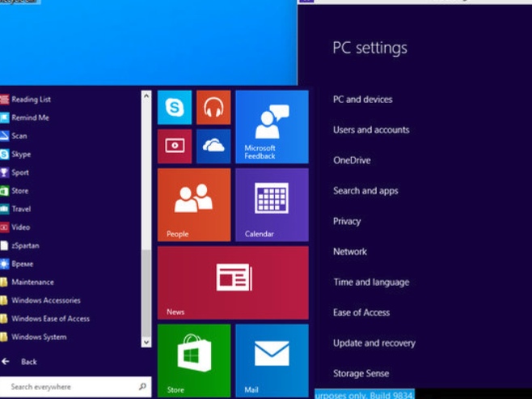Click the Reading List app icon

4,100
